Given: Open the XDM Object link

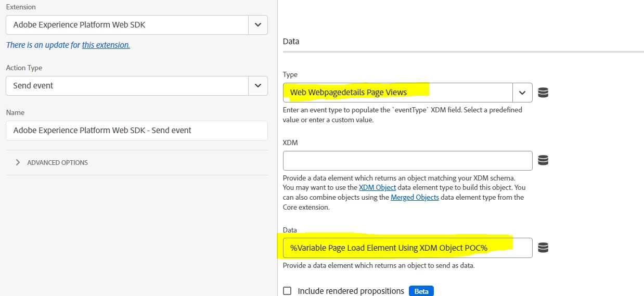Looking at the screenshot, I should tap(377, 187).
